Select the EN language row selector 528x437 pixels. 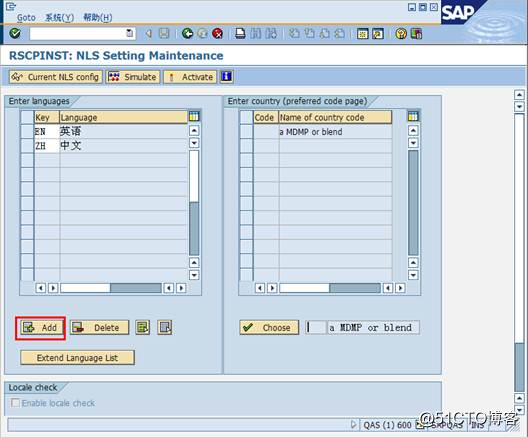tap(27, 131)
